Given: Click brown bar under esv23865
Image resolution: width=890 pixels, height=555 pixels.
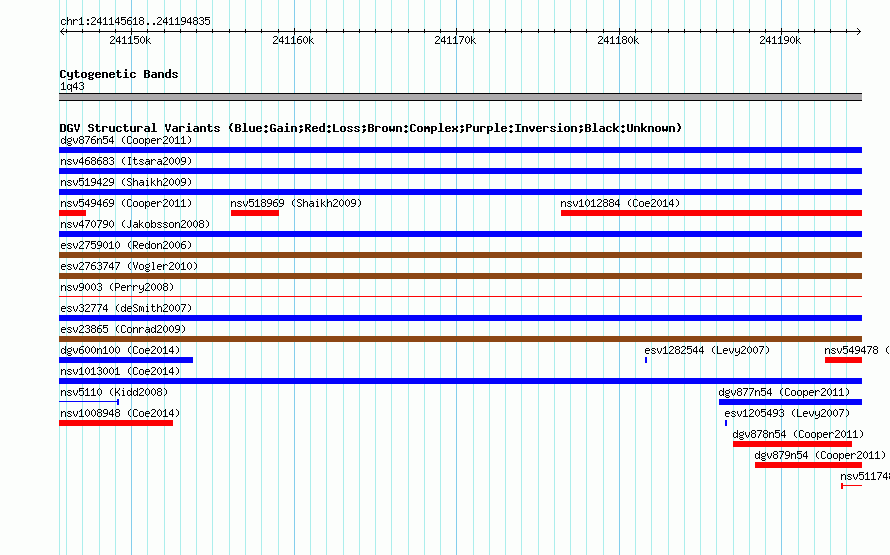Looking at the screenshot, I should 460,339.
